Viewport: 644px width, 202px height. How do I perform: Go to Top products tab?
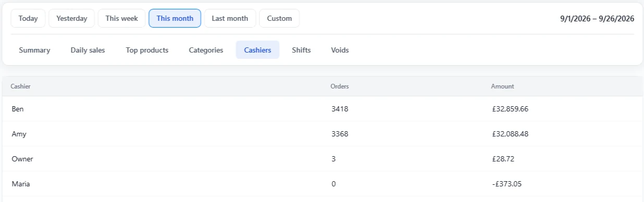147,50
